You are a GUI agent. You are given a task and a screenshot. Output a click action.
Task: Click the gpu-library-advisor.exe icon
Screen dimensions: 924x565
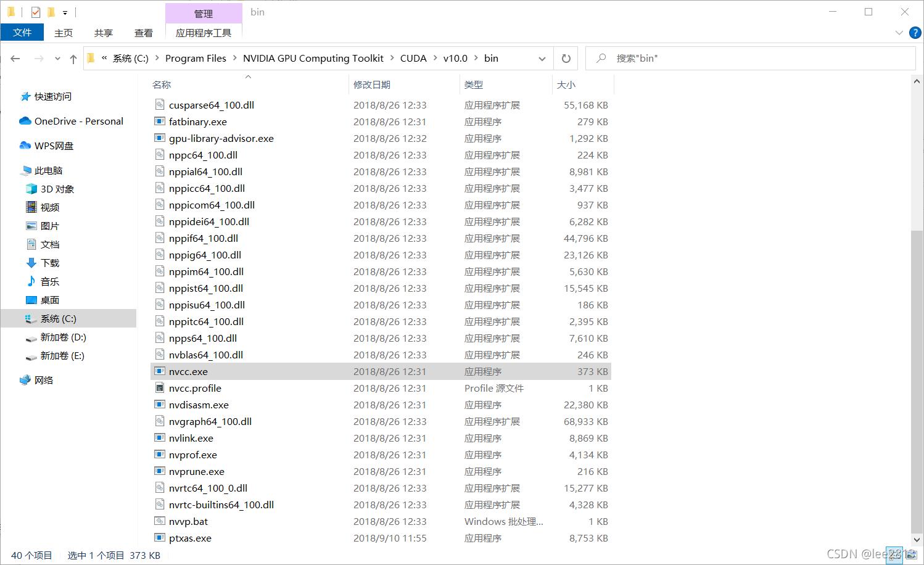tap(160, 138)
